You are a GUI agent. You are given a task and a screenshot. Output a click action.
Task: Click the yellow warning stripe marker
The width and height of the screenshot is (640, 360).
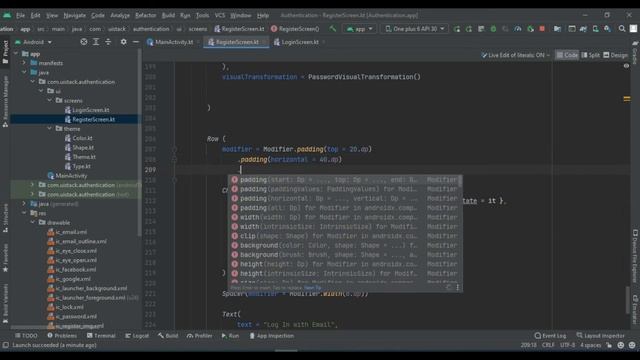point(627,99)
